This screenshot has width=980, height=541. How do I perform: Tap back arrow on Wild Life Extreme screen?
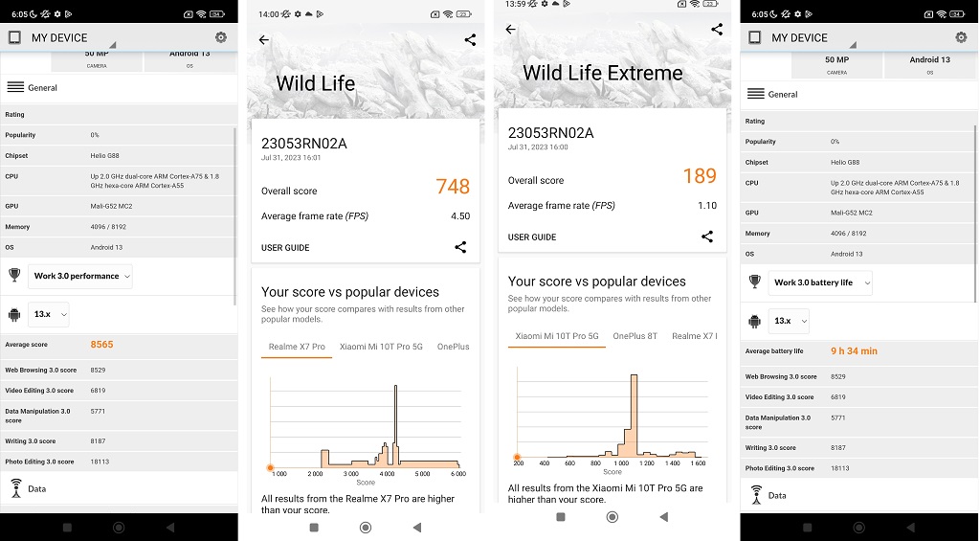coord(510,30)
